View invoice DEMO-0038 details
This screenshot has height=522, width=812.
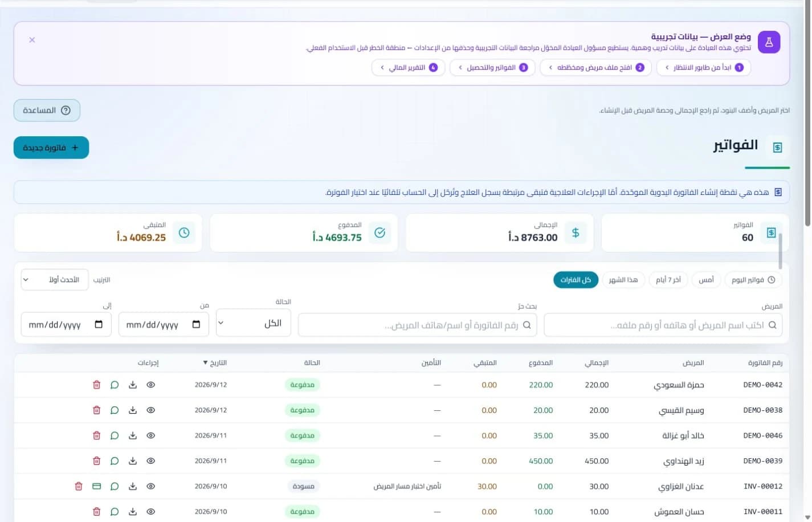tap(151, 410)
